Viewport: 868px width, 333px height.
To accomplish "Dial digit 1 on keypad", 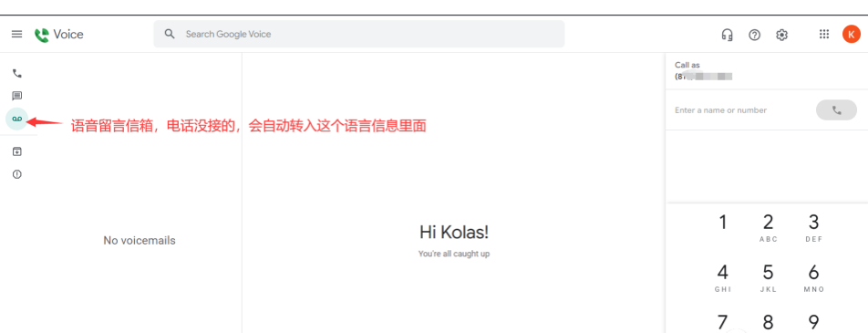I will (x=723, y=223).
